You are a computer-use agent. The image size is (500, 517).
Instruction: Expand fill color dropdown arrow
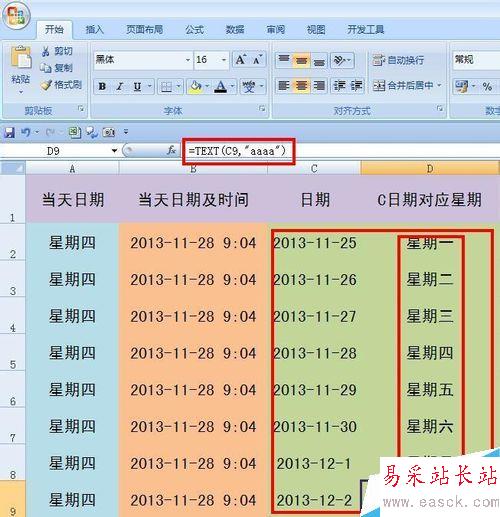pos(207,87)
